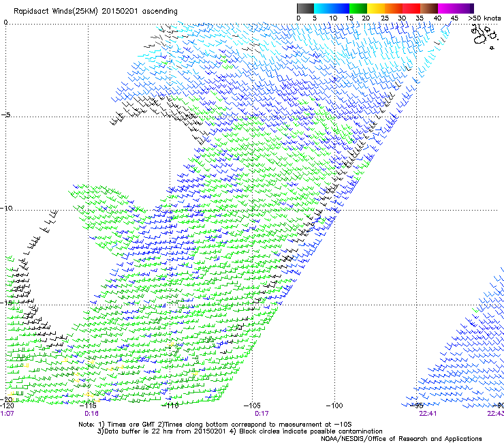Click the green 15-20 knots color band
The width and height of the screenshot is (504, 443).
358,8
